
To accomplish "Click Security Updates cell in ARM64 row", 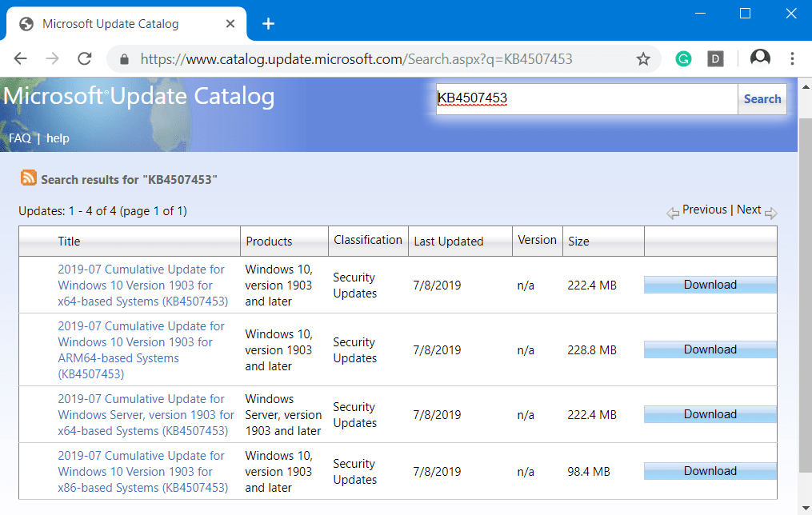I will click(x=355, y=350).
